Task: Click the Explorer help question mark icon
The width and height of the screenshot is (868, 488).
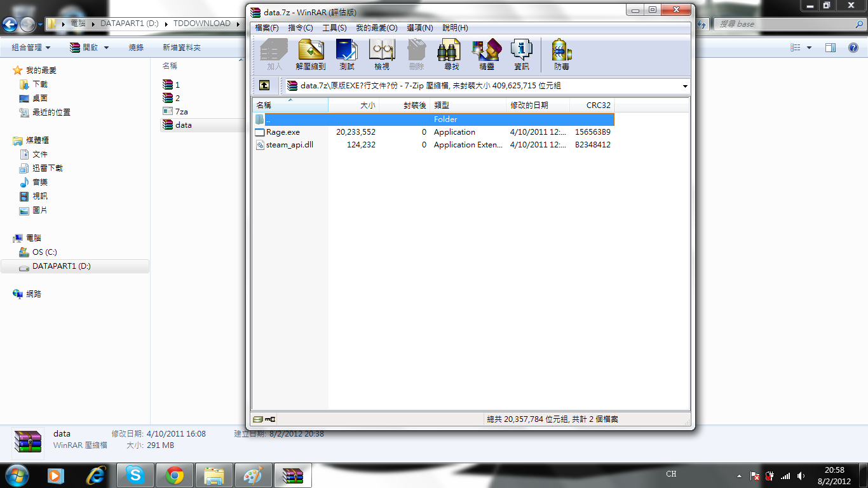Action: [x=853, y=48]
